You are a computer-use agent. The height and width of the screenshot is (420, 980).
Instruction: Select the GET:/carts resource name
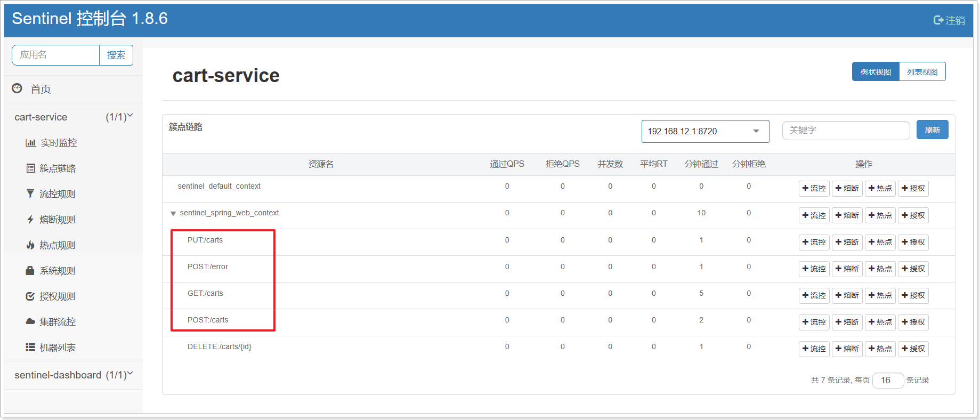(205, 293)
